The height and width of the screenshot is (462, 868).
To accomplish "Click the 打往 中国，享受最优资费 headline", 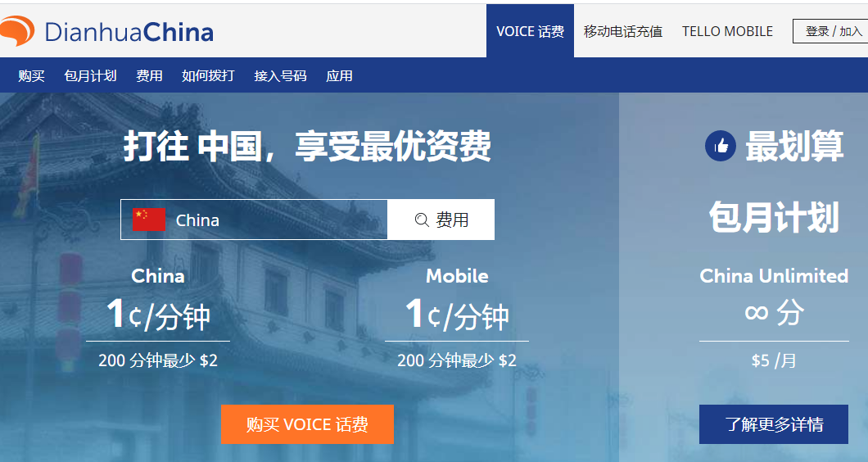I will (307, 147).
